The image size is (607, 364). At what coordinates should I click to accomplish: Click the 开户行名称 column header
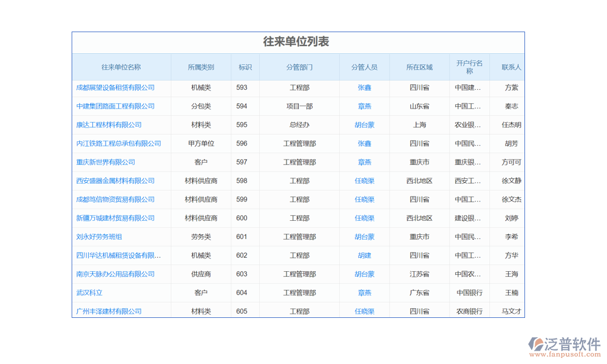[x=469, y=67]
